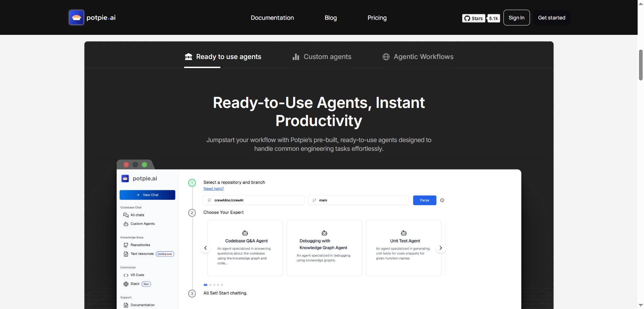Open the Pricing nav link

(377, 18)
